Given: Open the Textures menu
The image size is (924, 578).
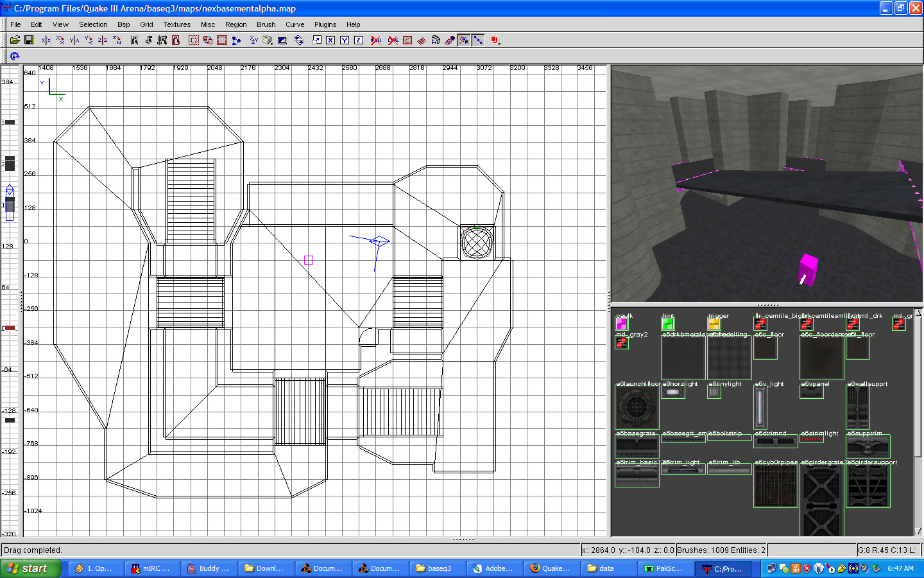Looking at the screenshot, I should tap(176, 24).
